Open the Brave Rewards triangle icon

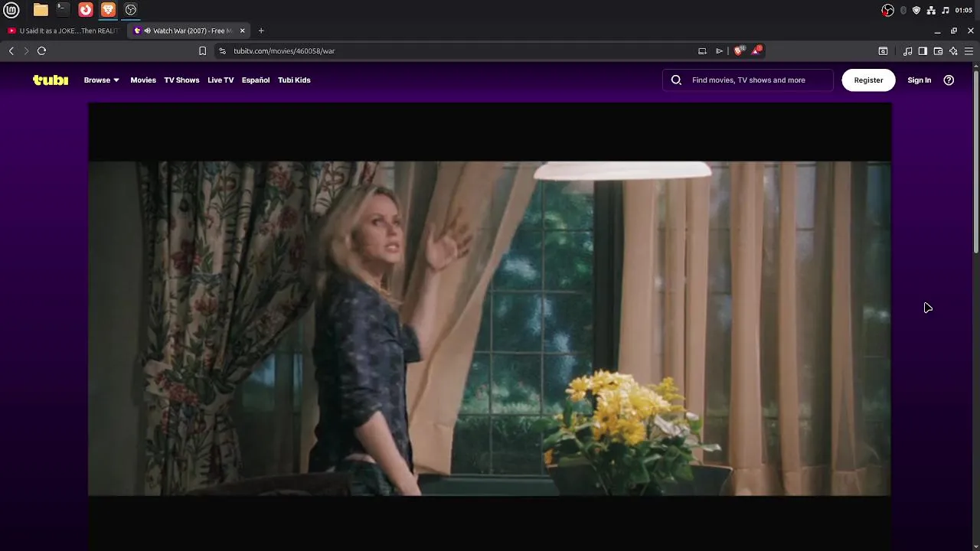pyautogui.click(x=756, y=51)
